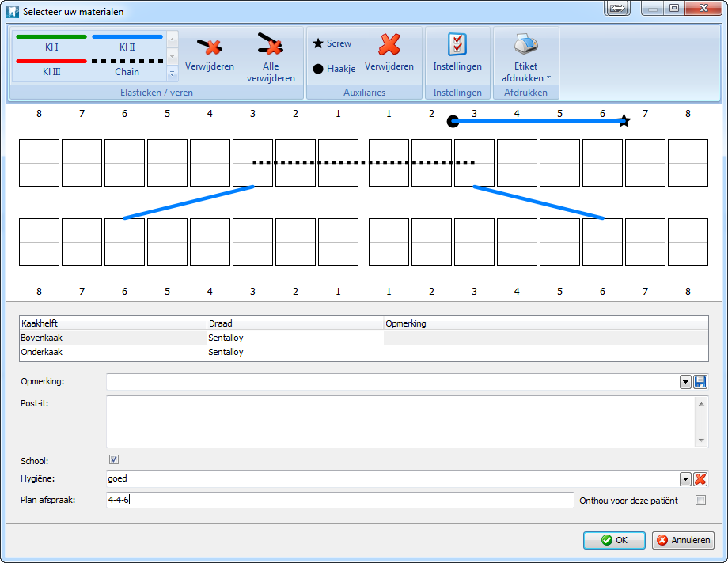728x563 pixels.
Task: Click into the Opmerking input field
Action: pos(392,382)
